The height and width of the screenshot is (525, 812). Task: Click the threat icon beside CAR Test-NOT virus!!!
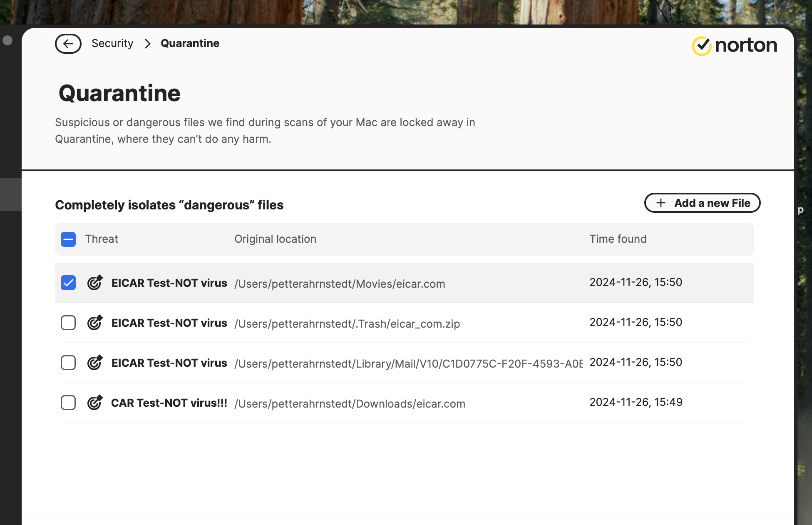(x=94, y=402)
